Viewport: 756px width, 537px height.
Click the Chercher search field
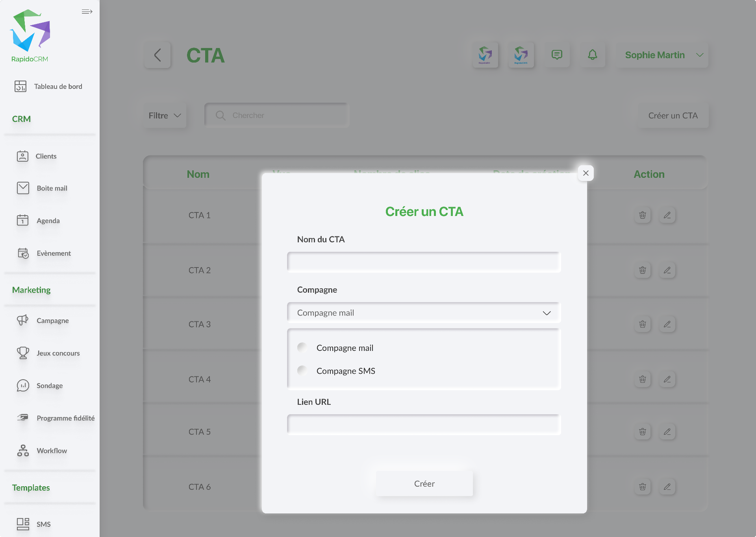(x=276, y=115)
